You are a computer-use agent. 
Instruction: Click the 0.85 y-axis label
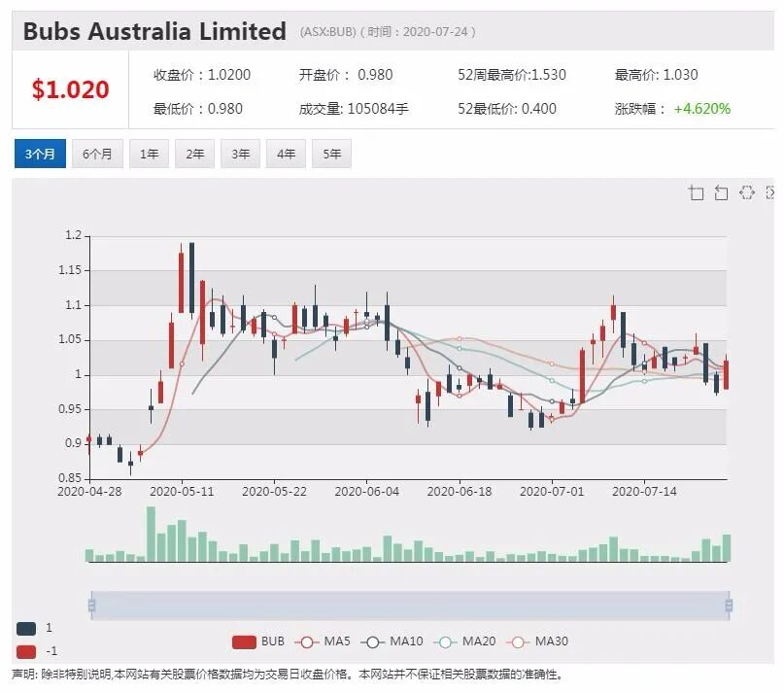pyautogui.click(x=70, y=478)
